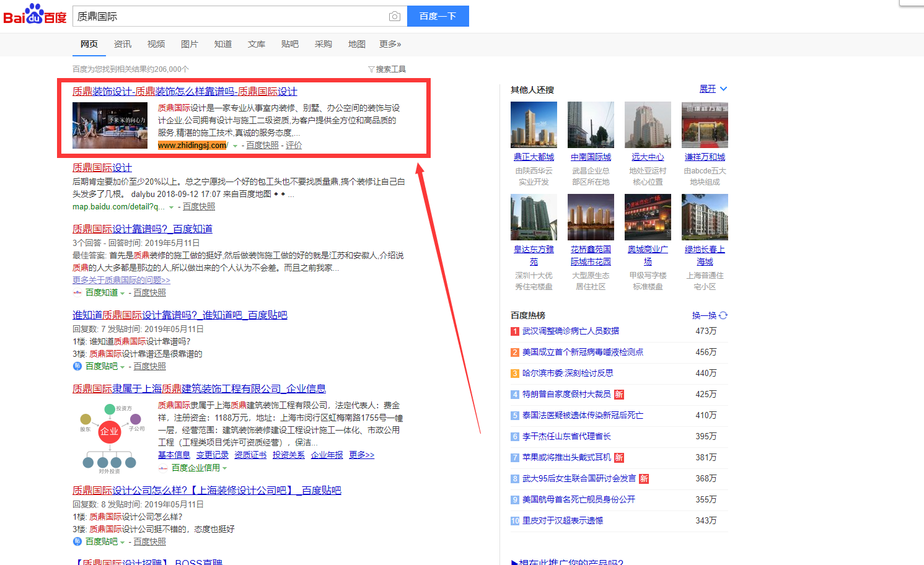The width and height of the screenshot is (924, 565).
Task: Click 更多>> under enterprise info
Action: coord(361,455)
